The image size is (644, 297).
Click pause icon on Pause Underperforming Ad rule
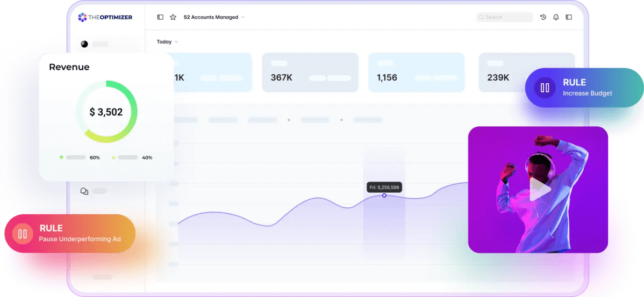23,234
